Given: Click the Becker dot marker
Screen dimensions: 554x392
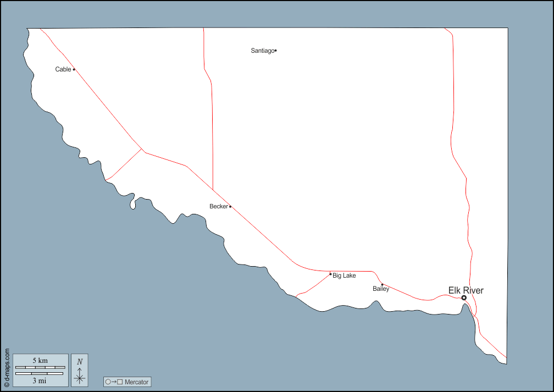Looking at the screenshot, I should pos(230,206).
